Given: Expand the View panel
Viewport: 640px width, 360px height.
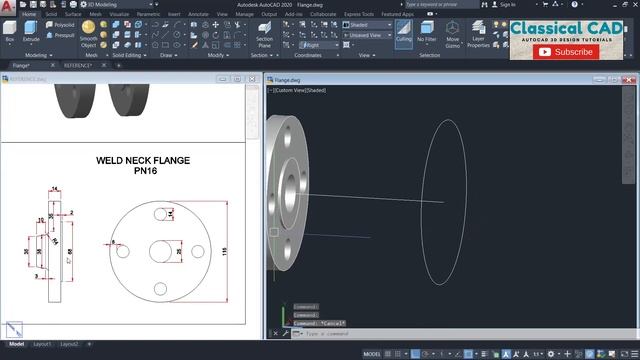Looking at the screenshot, I should (x=367, y=55).
